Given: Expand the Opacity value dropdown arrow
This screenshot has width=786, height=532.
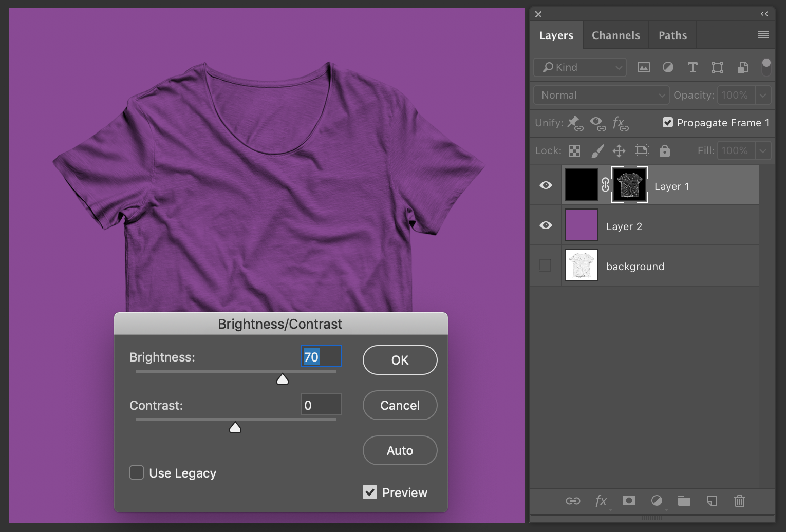Looking at the screenshot, I should point(763,95).
